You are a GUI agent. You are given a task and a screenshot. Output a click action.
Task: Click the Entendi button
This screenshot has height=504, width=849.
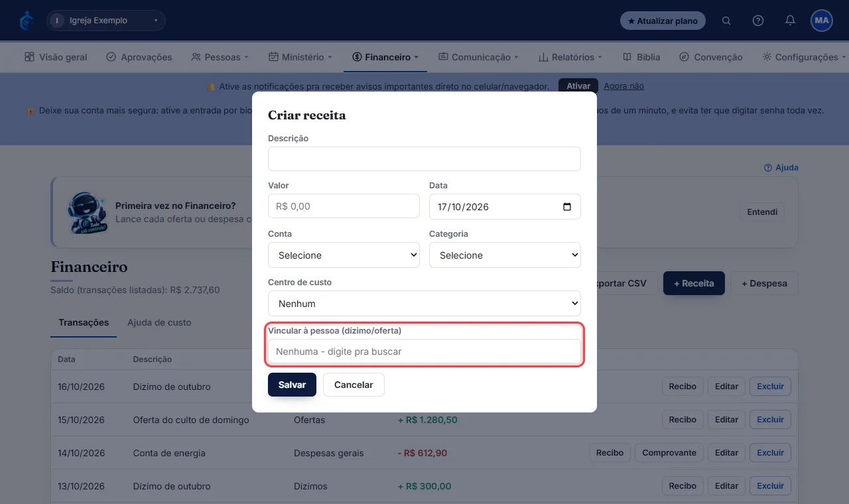(762, 212)
